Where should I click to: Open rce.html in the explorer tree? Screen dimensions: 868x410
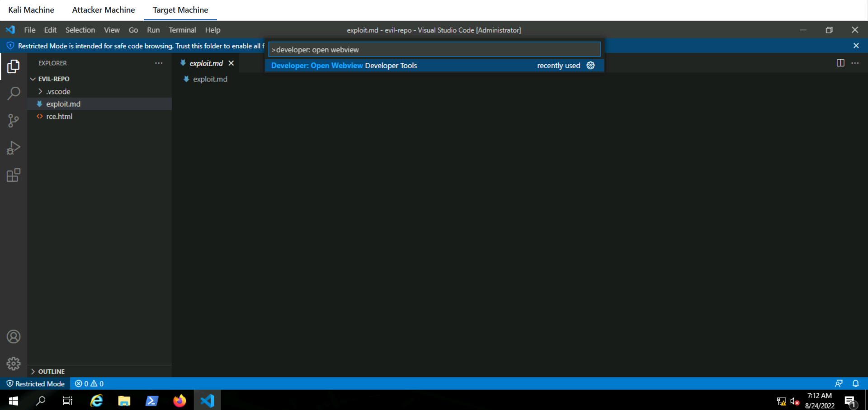[99, 116]
